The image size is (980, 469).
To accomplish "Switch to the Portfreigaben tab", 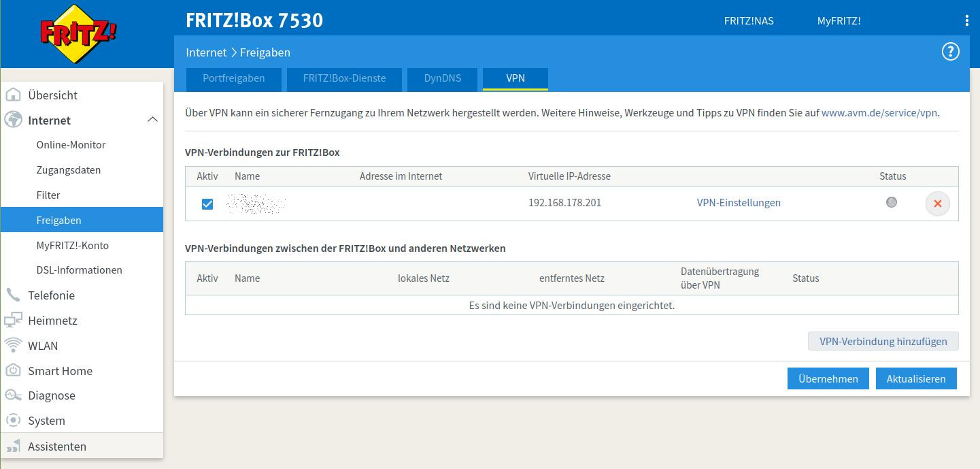I will tap(233, 78).
